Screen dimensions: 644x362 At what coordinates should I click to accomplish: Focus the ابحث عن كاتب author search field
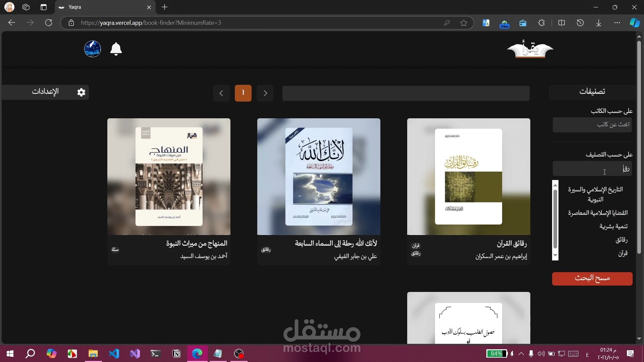592,125
